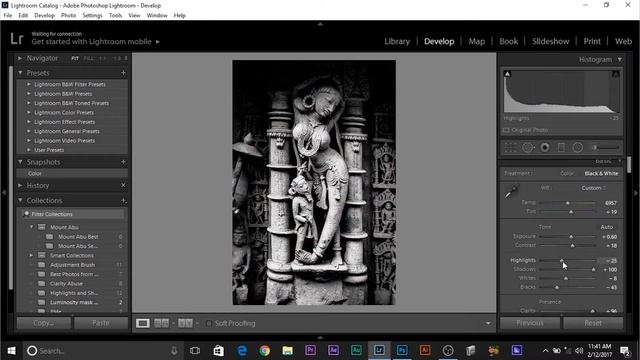Toggle highlight clipping indicator in histogram
Screen dimensions: 640x360
616,74
